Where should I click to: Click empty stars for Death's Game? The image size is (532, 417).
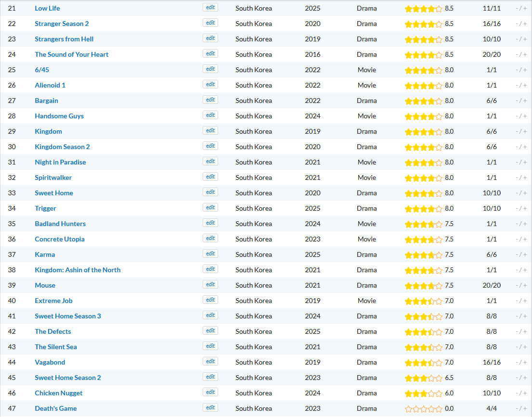pyautogui.click(x=423, y=409)
